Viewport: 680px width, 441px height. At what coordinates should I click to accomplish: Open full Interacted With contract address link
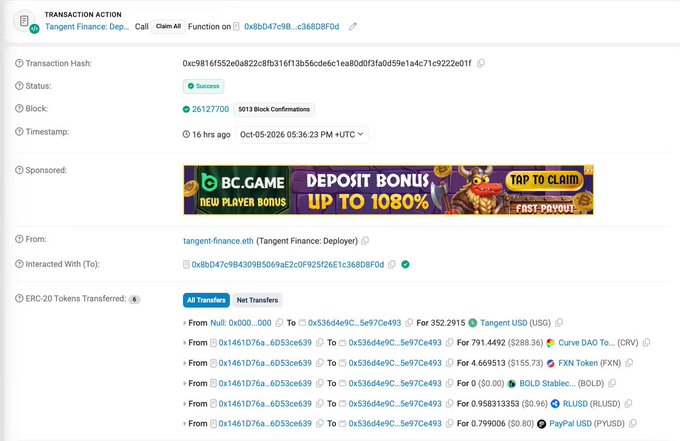(x=288, y=265)
